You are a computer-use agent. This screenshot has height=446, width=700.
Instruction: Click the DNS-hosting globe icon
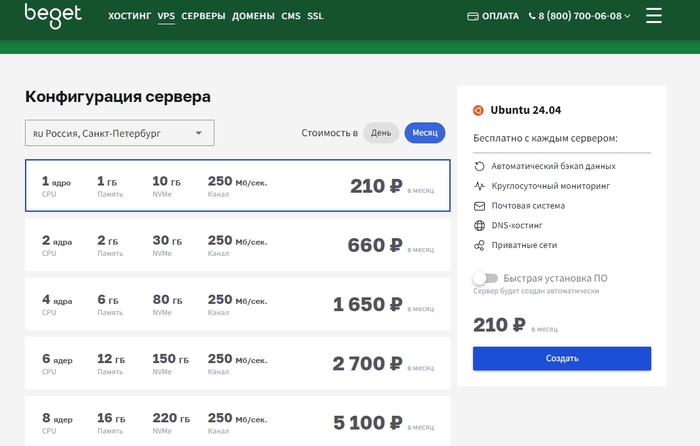[480, 225]
